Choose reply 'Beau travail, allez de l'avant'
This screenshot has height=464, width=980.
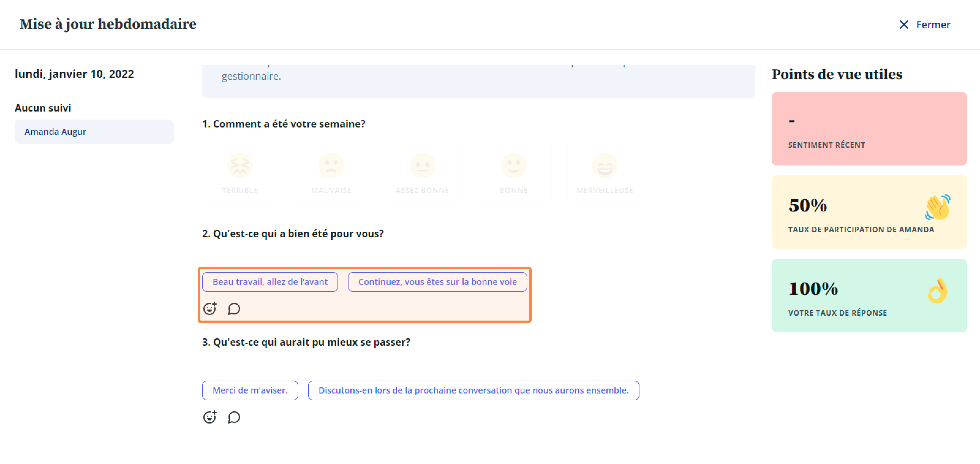[270, 282]
